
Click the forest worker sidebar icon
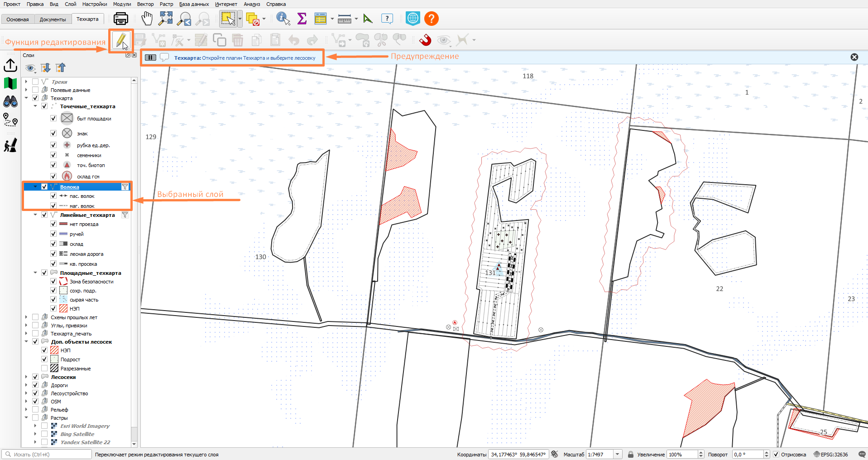click(10, 145)
